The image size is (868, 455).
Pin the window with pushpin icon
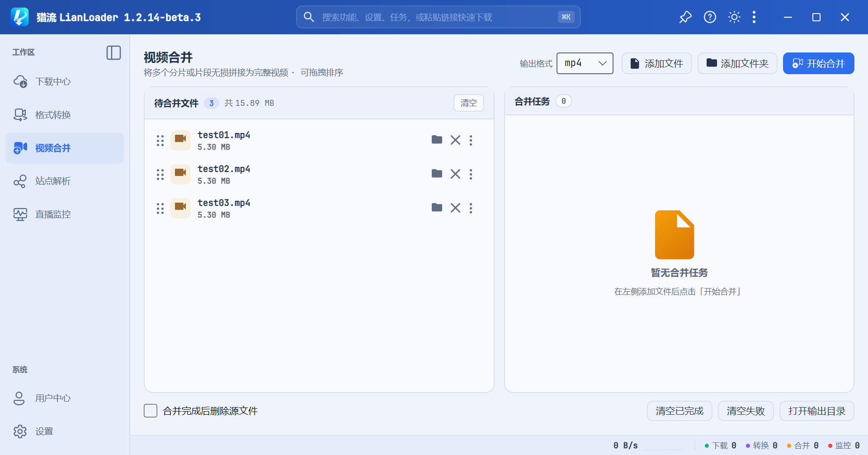pyautogui.click(x=685, y=17)
